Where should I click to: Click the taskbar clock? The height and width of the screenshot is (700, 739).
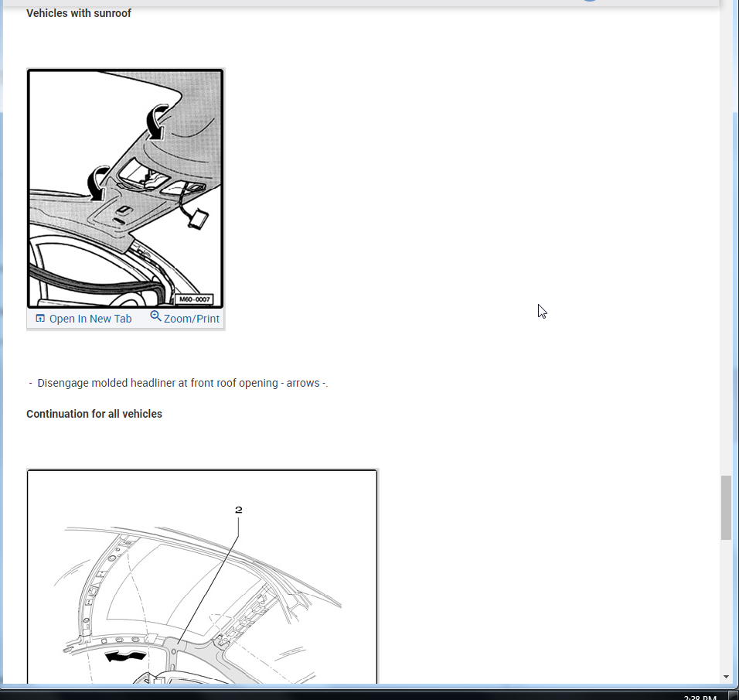700,697
